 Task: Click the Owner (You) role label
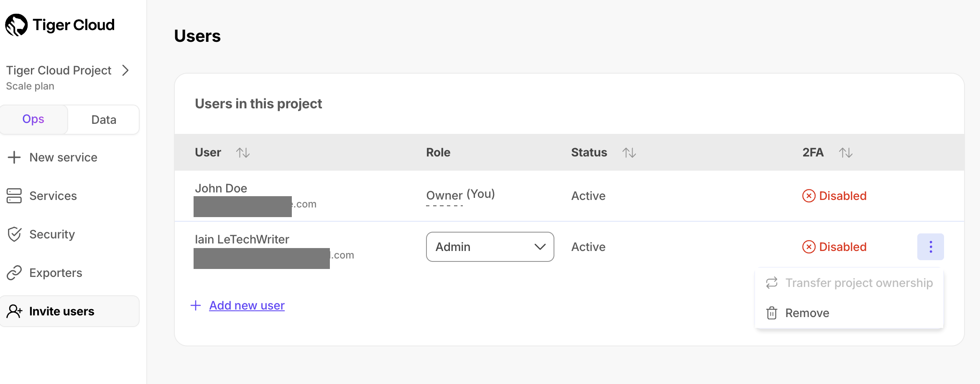pos(460,195)
